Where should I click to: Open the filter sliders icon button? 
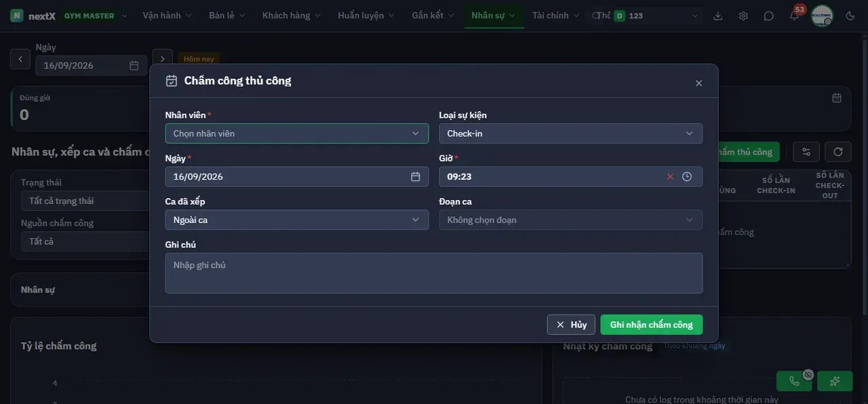tap(806, 152)
